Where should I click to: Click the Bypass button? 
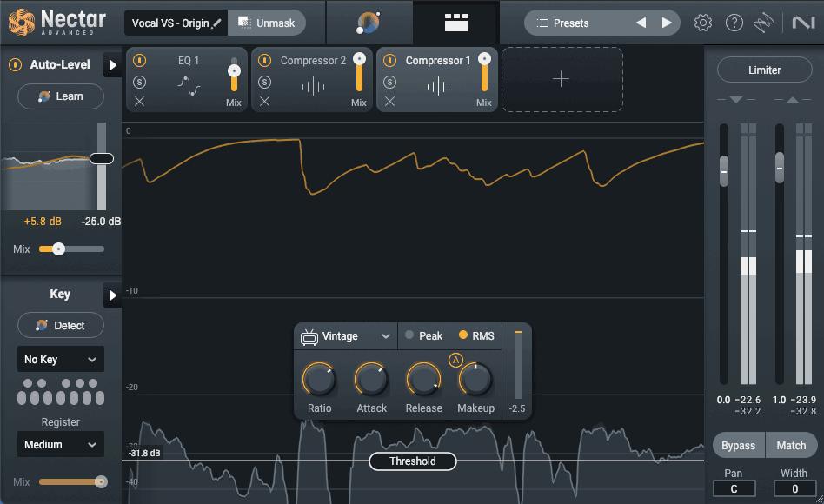tap(738, 446)
